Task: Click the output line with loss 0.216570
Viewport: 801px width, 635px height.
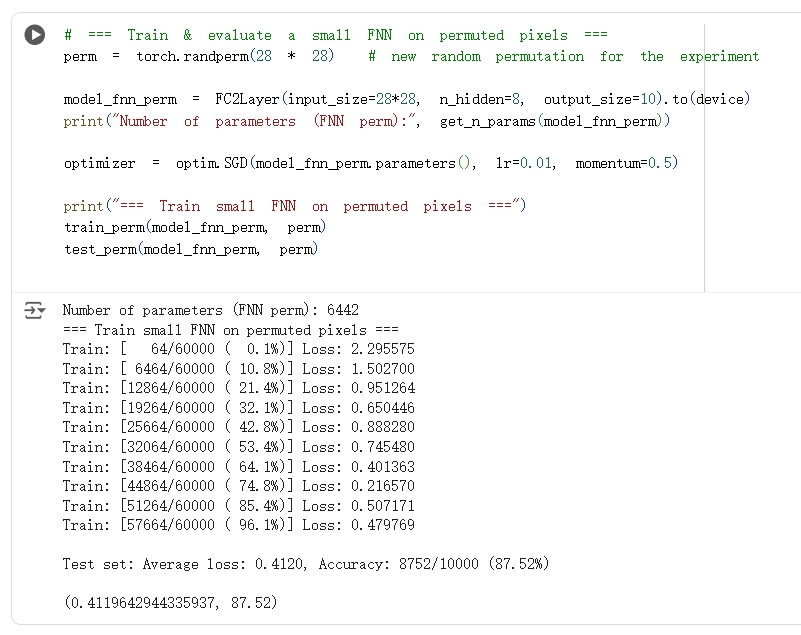Action: [238, 486]
